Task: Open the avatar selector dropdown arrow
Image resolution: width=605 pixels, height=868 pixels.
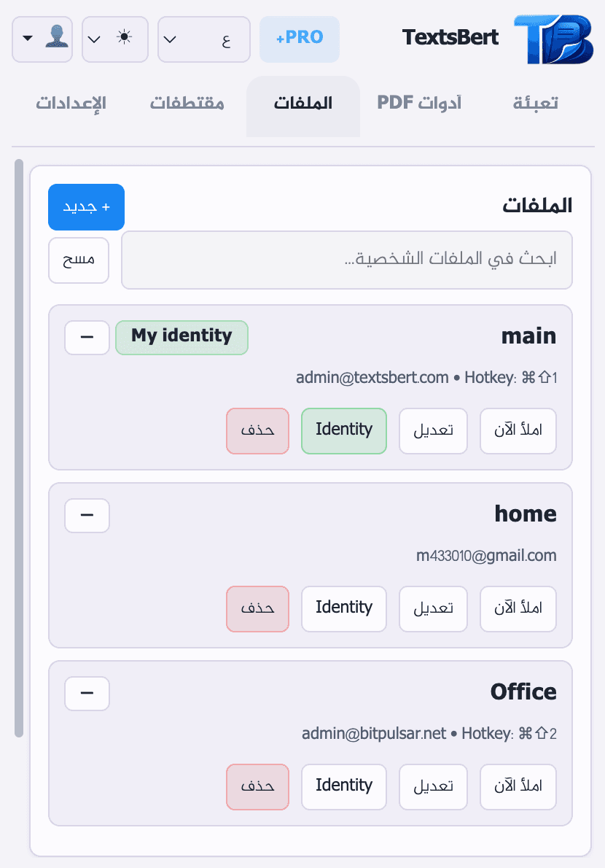Action: pyautogui.click(x=28, y=39)
